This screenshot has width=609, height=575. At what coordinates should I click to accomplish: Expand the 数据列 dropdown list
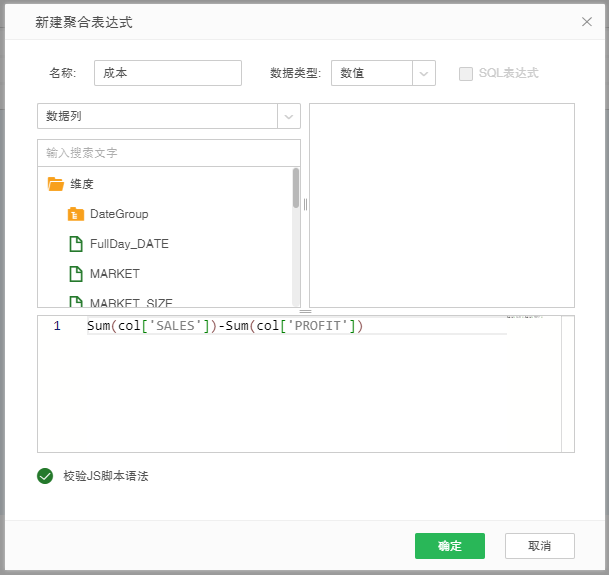pyautogui.click(x=288, y=116)
